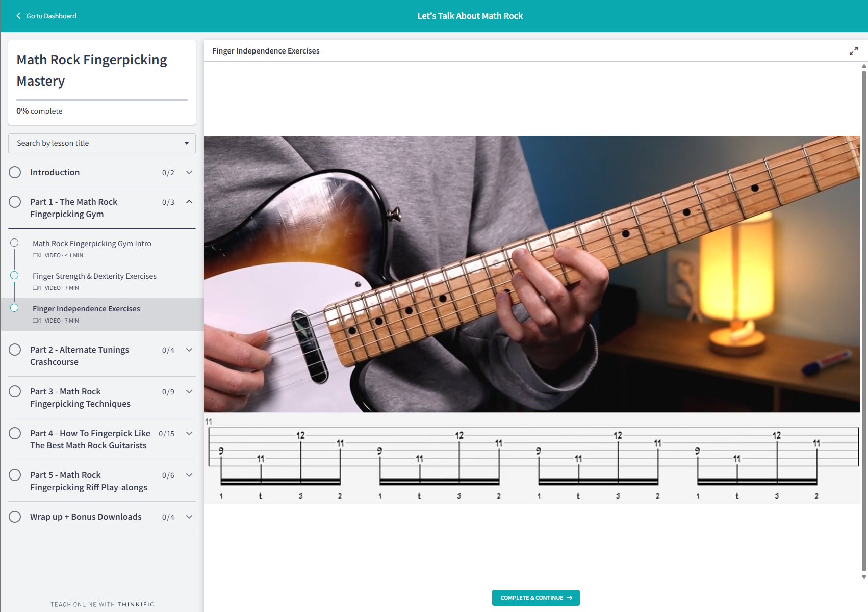This screenshot has width=868, height=612.
Task: Follow the Teach Online with Thinkific link
Action: (102, 604)
